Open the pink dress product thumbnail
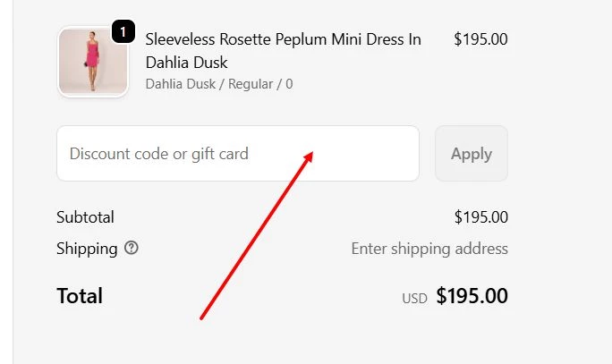 click(92, 62)
